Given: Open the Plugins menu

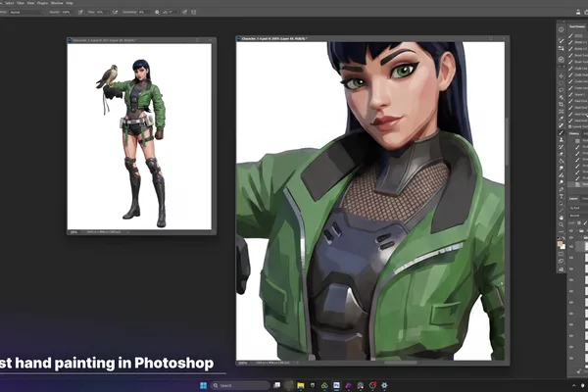Looking at the screenshot, I should click(x=42, y=3).
